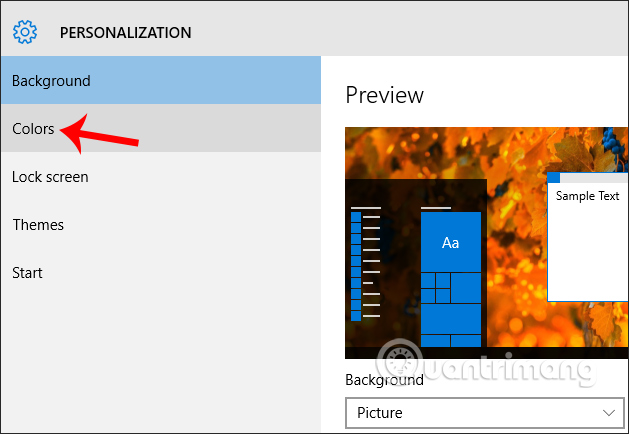The height and width of the screenshot is (434, 629).
Task: Click the PERSONALIZATION header title
Action: [x=125, y=32]
